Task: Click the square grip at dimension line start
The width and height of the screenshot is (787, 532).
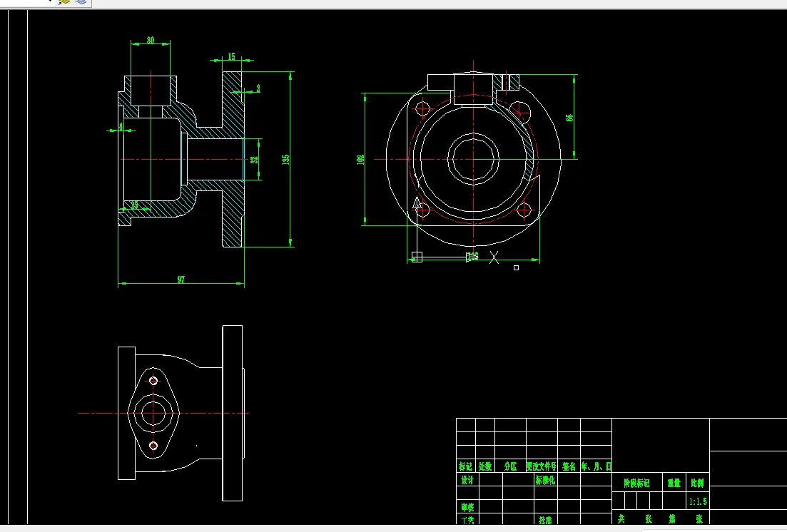Action: pyautogui.click(x=417, y=257)
